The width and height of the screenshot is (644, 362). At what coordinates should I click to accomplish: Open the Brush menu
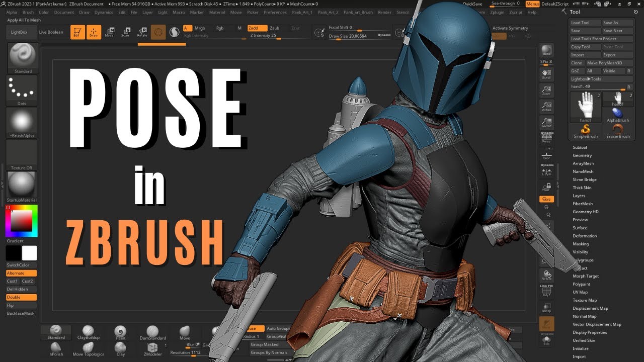[x=28, y=12]
